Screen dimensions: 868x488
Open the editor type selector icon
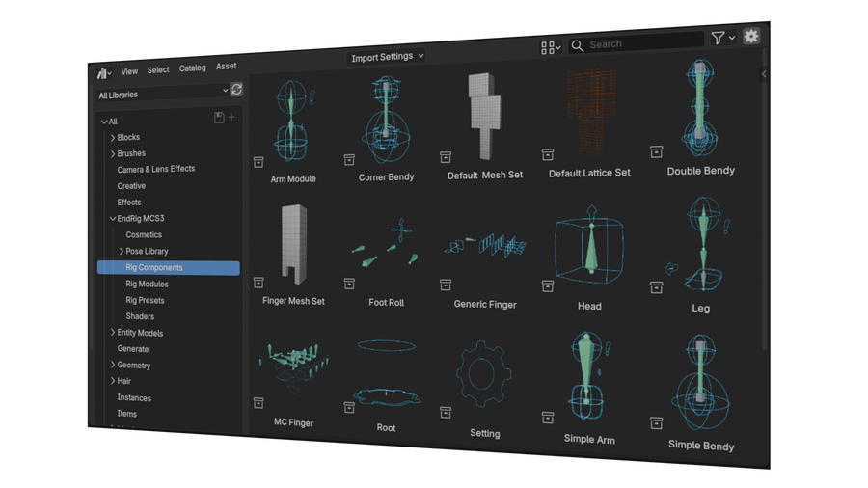click(103, 72)
